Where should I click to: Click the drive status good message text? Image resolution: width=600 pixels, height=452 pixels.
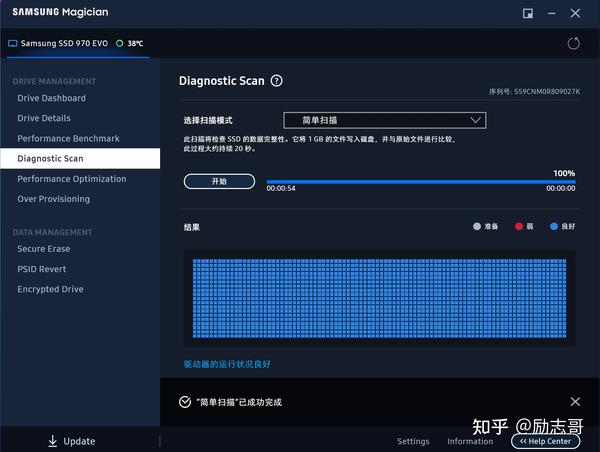[x=227, y=364]
